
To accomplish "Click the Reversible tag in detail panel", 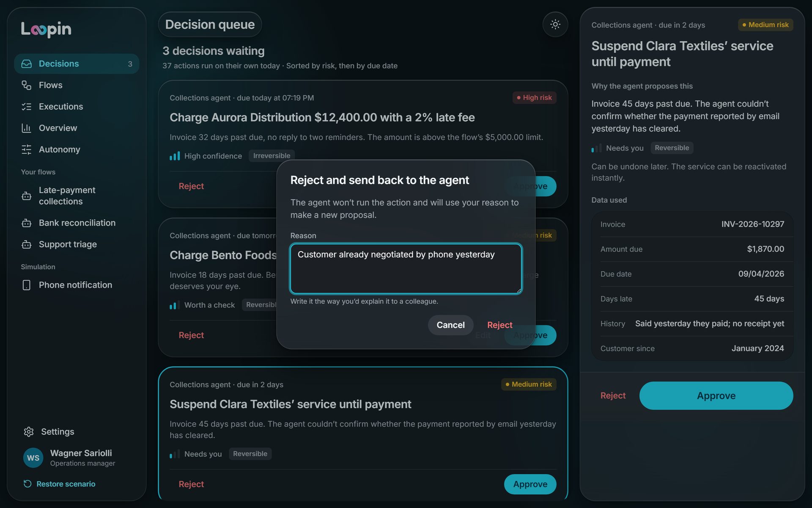I will pos(672,148).
